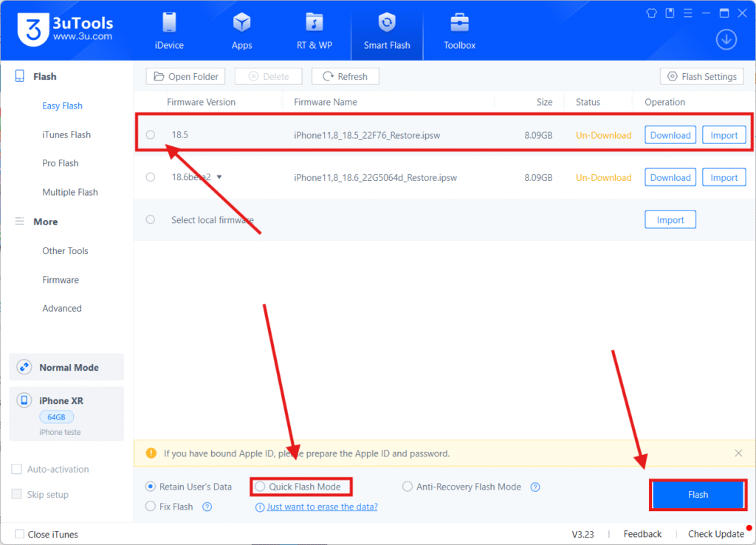The width and height of the screenshot is (756, 545).
Task: Choose the Select local firmware radio
Action: coord(151,219)
